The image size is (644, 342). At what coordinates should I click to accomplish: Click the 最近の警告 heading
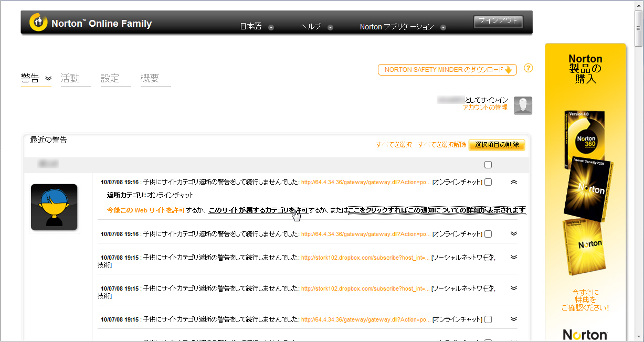pos(49,140)
